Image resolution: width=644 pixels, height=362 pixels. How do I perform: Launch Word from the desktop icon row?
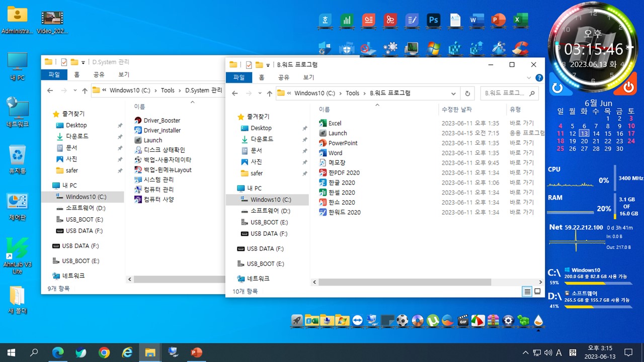[476, 20]
